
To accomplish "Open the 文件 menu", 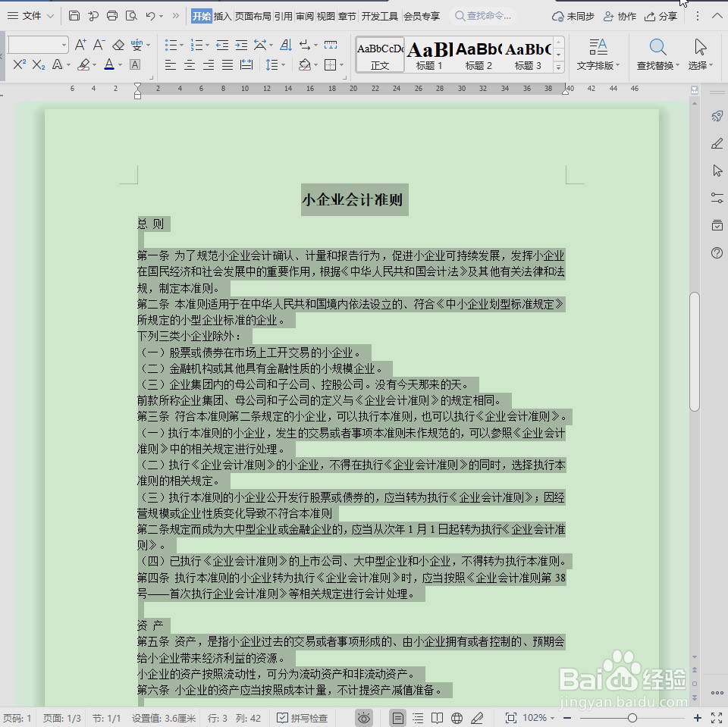I will click(31, 16).
